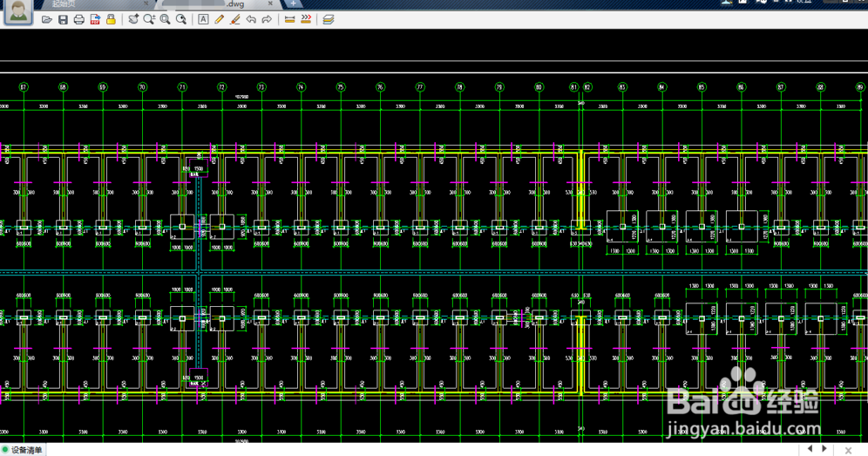Undo the last action
The height and width of the screenshot is (456, 868).
[251, 19]
